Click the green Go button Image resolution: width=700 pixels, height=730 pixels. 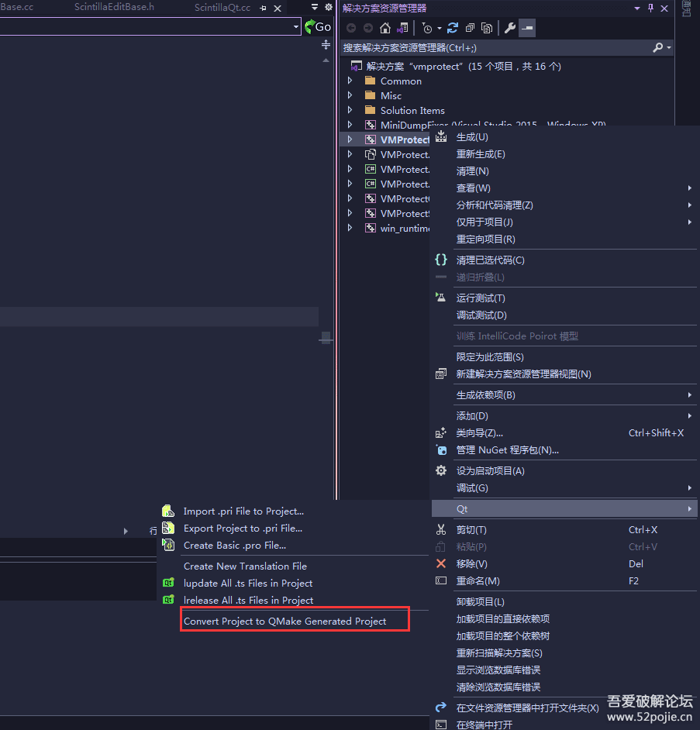[x=318, y=27]
